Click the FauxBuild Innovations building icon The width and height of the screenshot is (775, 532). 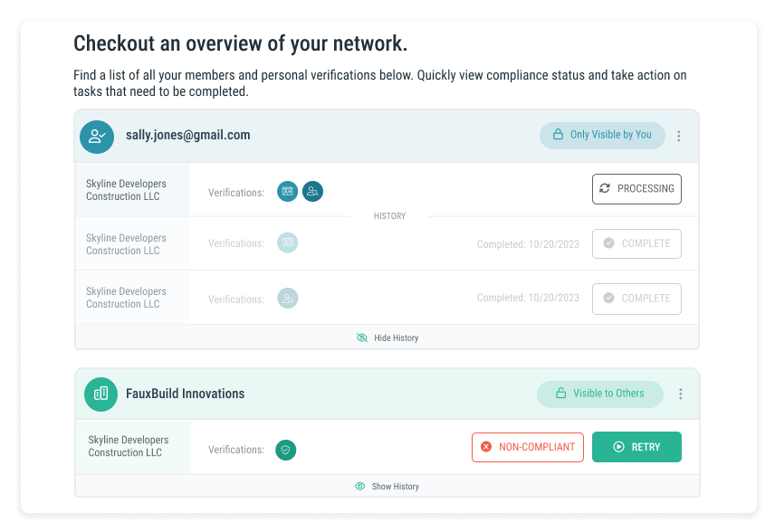100,394
